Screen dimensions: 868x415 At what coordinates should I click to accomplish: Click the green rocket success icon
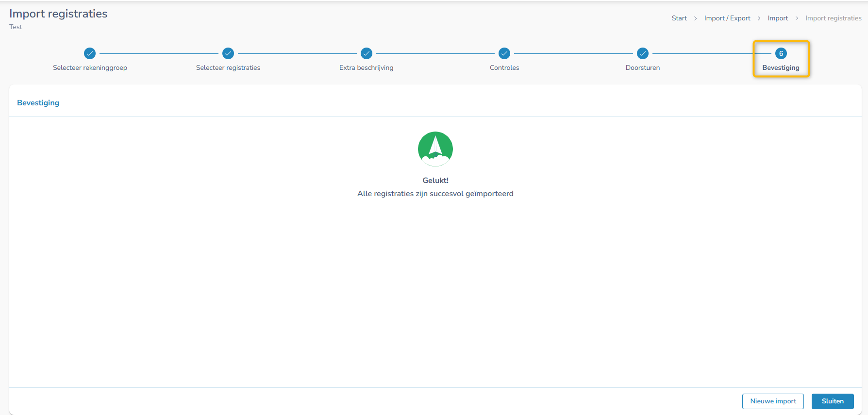click(x=435, y=149)
